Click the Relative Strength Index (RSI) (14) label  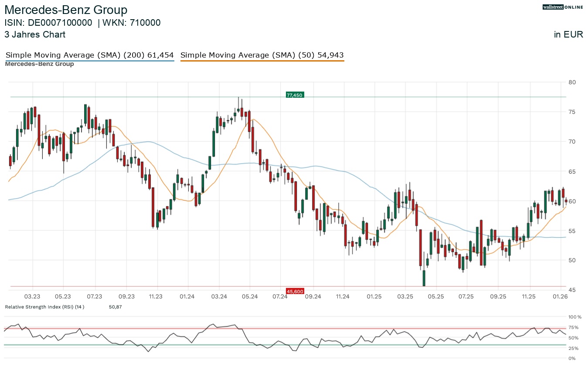click(x=44, y=307)
